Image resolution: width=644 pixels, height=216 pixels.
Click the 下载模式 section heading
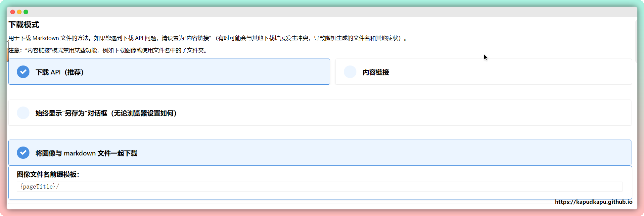(x=24, y=25)
